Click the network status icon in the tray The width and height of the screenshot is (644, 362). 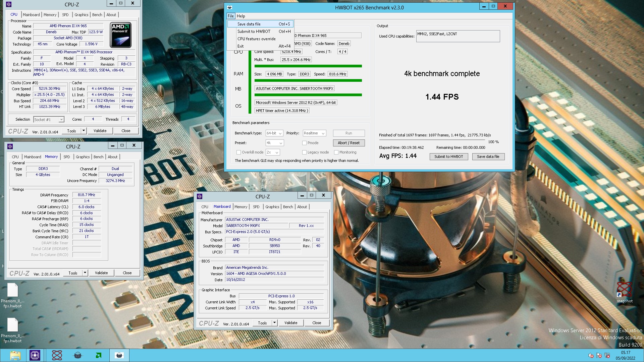[607, 356]
